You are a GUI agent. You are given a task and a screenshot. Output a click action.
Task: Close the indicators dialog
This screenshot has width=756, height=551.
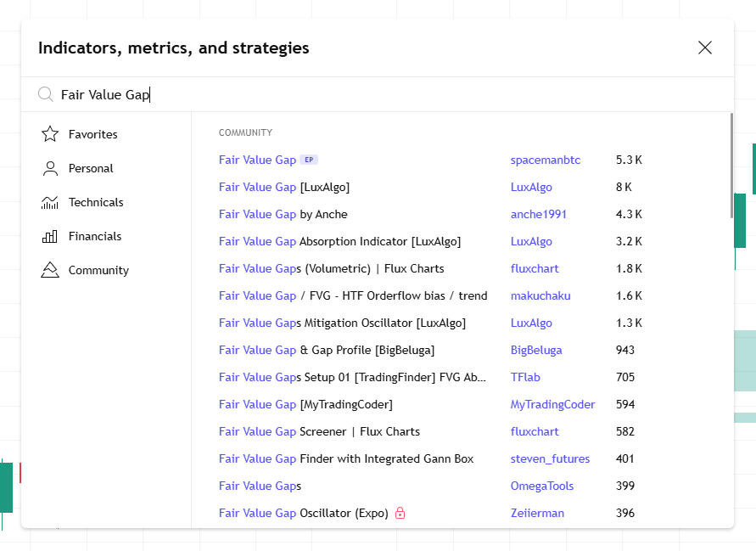click(x=705, y=48)
